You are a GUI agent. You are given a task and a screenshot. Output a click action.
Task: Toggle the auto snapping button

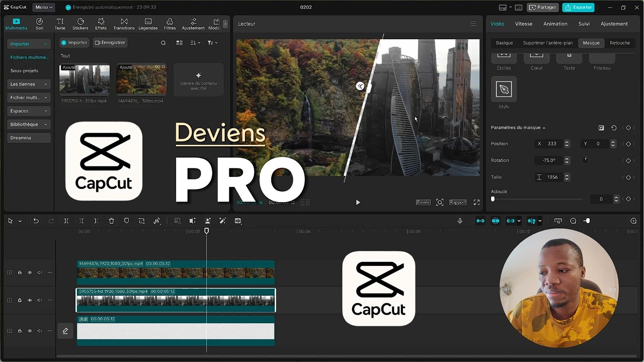coord(496,221)
